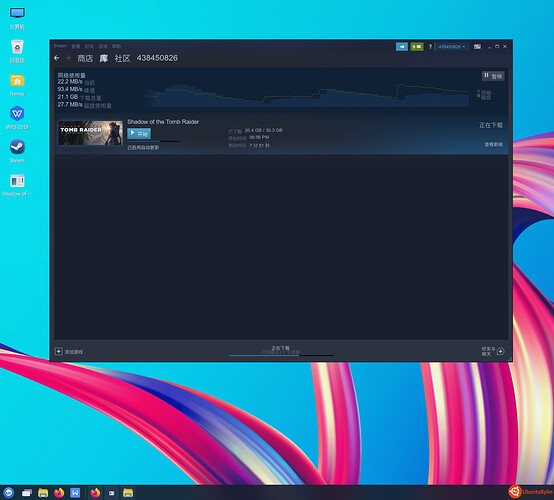This screenshot has width=554, height=500.
Task: Switch to Big Picture mode icon
Action: [x=477, y=47]
